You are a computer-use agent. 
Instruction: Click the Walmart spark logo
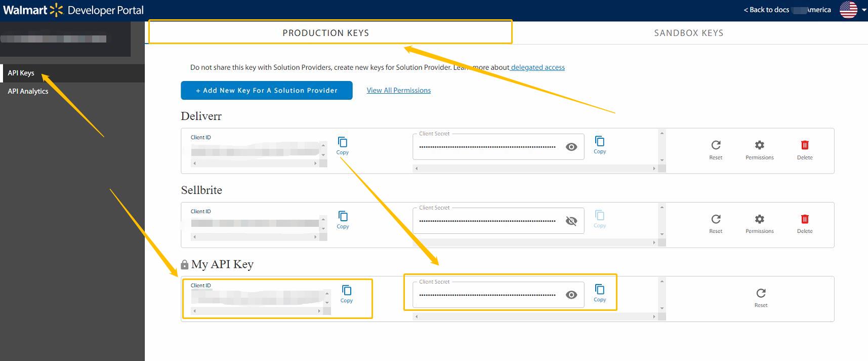[56, 10]
